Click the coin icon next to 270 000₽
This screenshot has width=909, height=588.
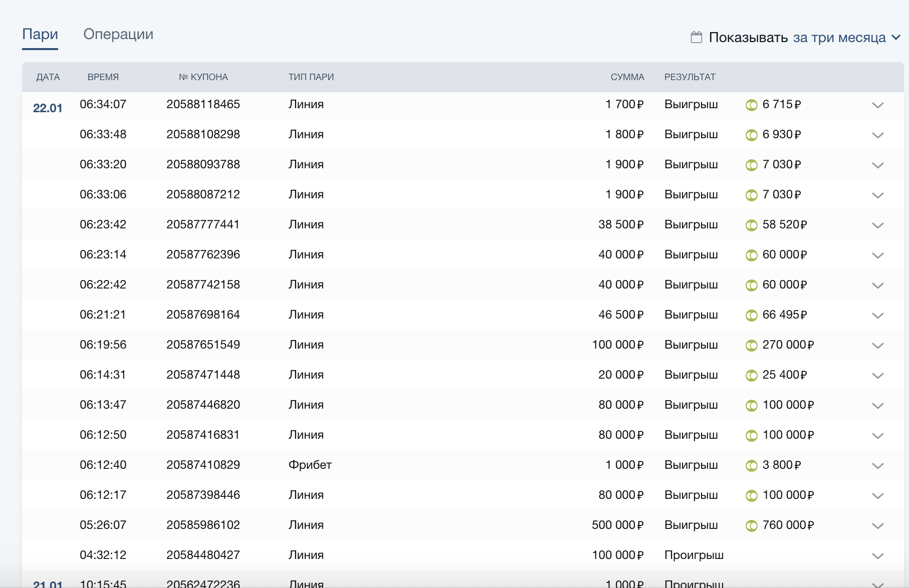[x=751, y=346]
